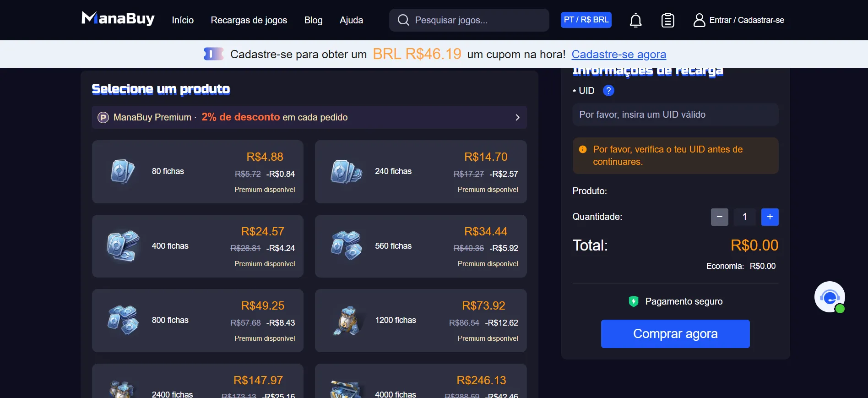Select the 240 fichas product
868x398 pixels.
click(x=421, y=172)
